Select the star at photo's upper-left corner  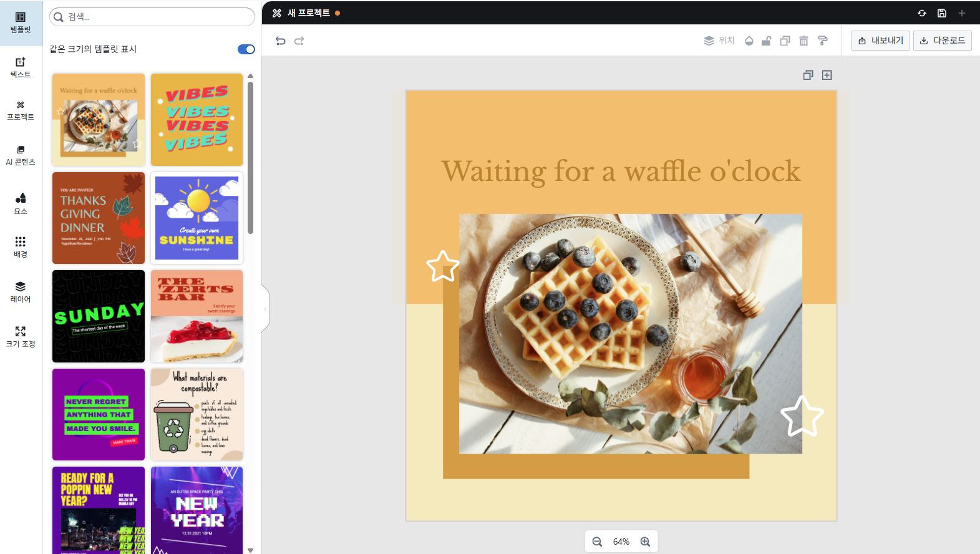[x=443, y=266]
